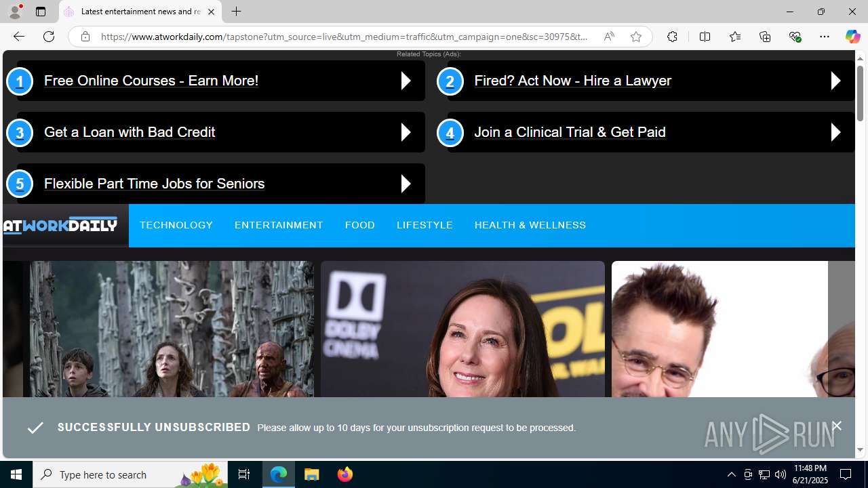The width and height of the screenshot is (868, 488).
Task: Close the Latest entertainment news tab
Action: [x=211, y=12]
